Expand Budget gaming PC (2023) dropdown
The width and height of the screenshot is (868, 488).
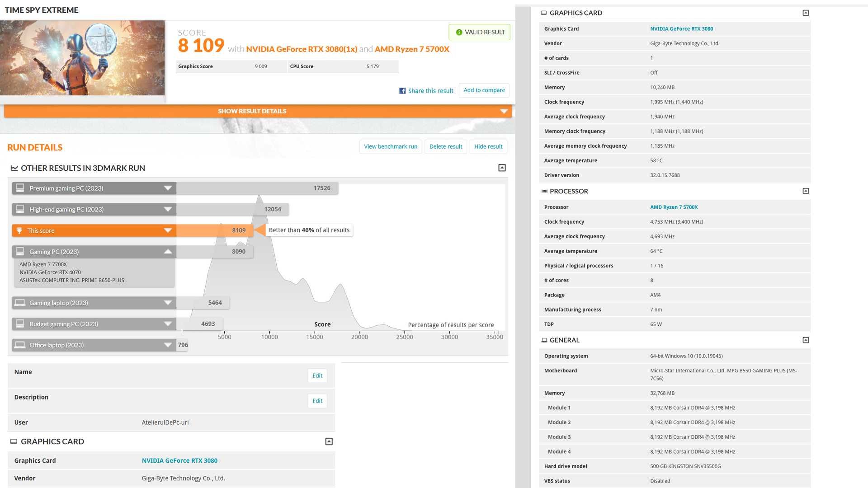(168, 324)
